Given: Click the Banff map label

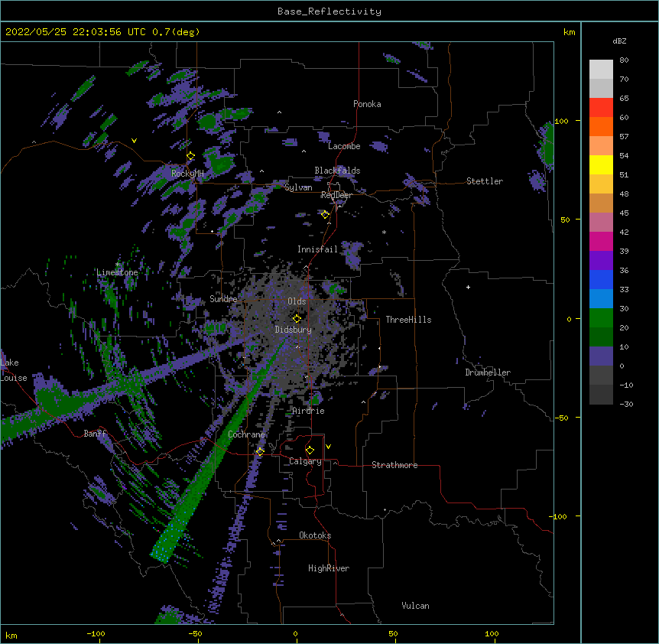Looking at the screenshot, I should tap(95, 434).
